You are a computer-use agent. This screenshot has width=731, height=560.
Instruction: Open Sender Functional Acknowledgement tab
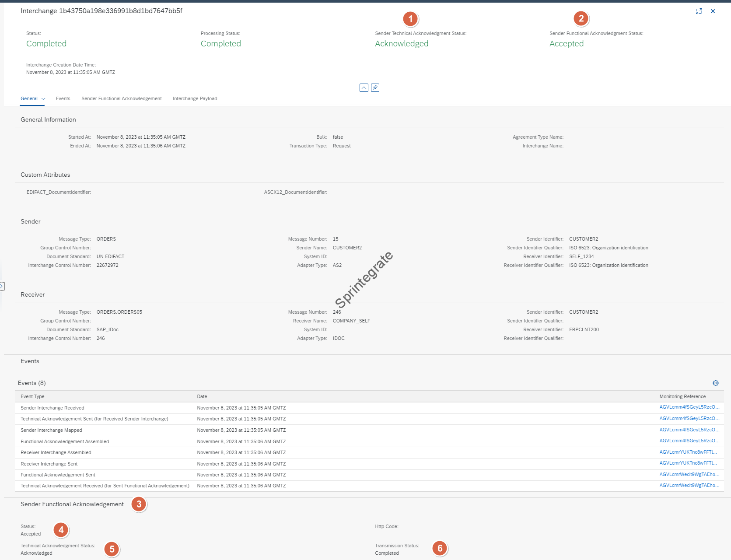tap(122, 99)
